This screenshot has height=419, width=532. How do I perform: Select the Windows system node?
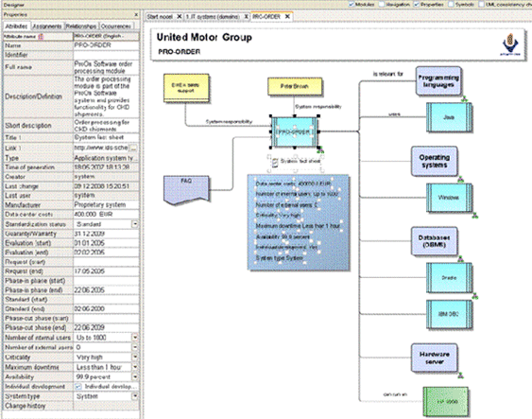(449, 198)
